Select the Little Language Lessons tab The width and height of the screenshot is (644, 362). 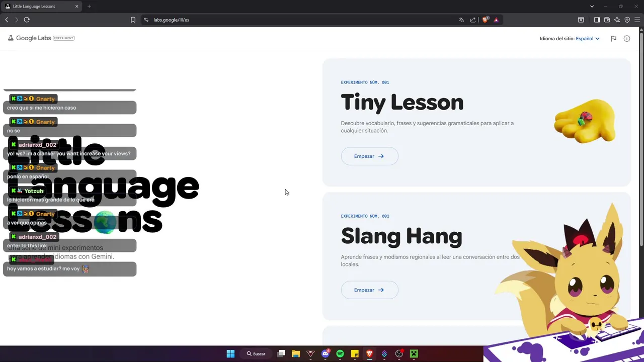(x=42, y=6)
